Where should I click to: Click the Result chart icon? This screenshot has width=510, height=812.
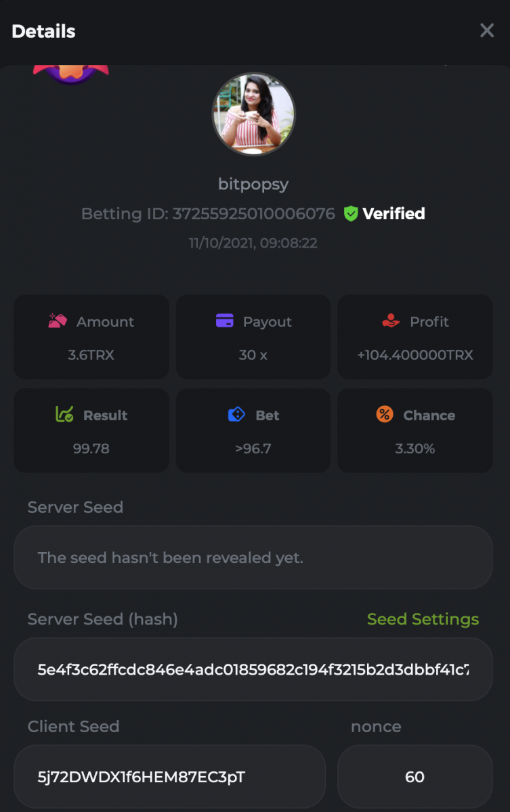point(64,414)
